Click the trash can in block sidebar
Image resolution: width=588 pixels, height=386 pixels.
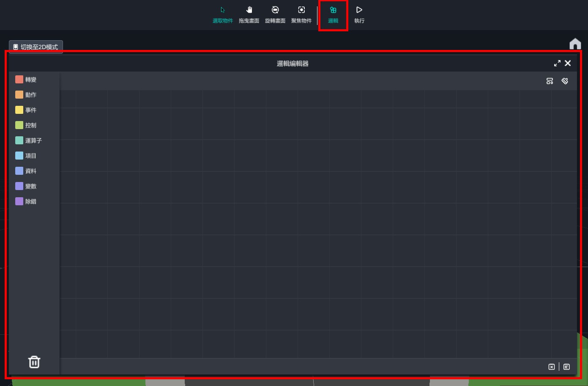pos(34,362)
